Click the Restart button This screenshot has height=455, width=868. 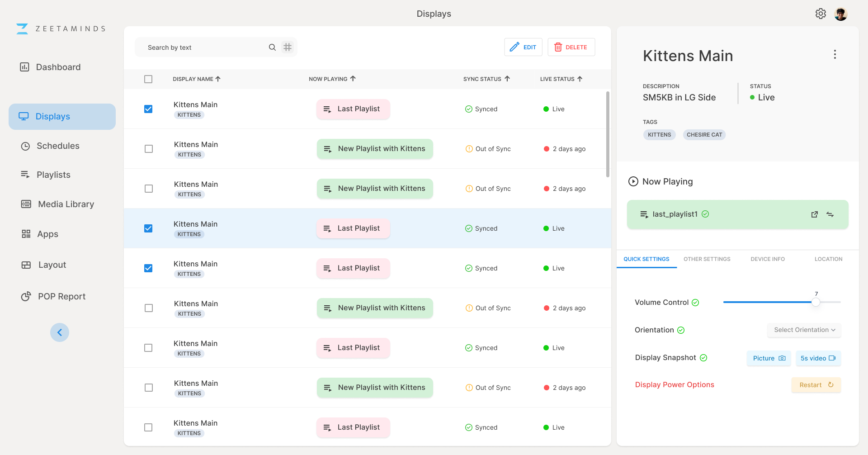tap(816, 385)
